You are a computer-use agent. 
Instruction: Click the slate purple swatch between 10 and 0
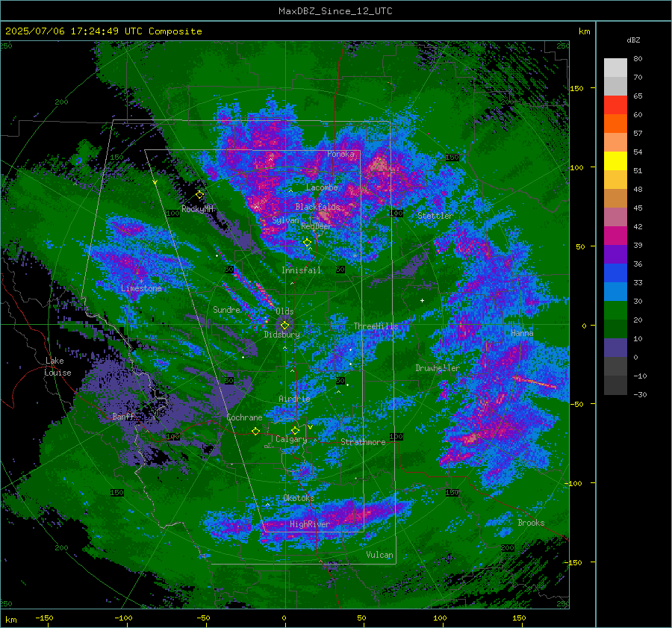coord(615,348)
